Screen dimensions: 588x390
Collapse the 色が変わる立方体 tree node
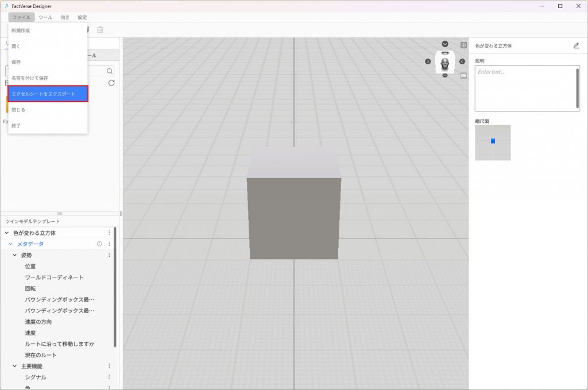tap(7, 233)
